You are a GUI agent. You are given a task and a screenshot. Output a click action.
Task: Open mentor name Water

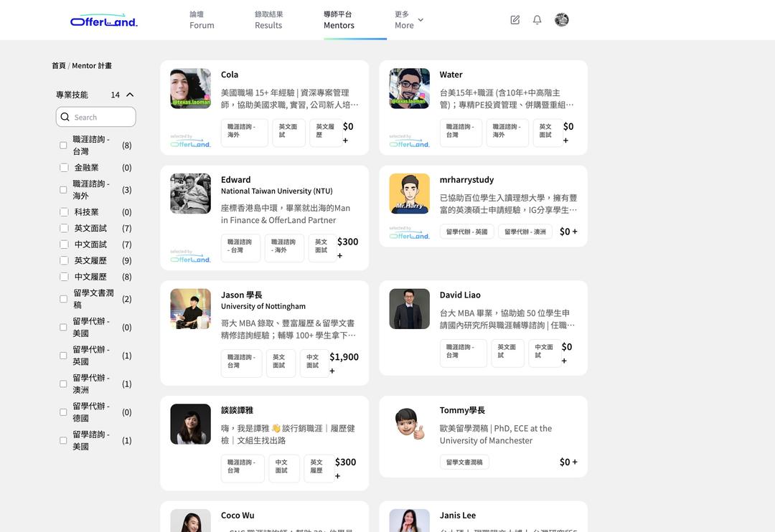tap(451, 75)
